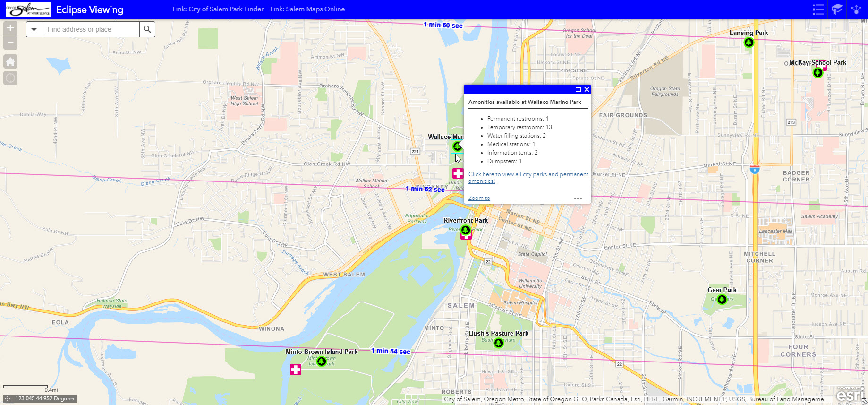Open the Share widget
The width and height of the screenshot is (868, 405).
(x=856, y=9)
